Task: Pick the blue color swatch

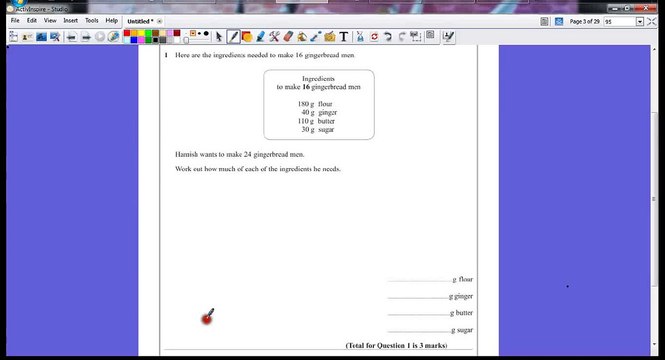Action: 134,40
